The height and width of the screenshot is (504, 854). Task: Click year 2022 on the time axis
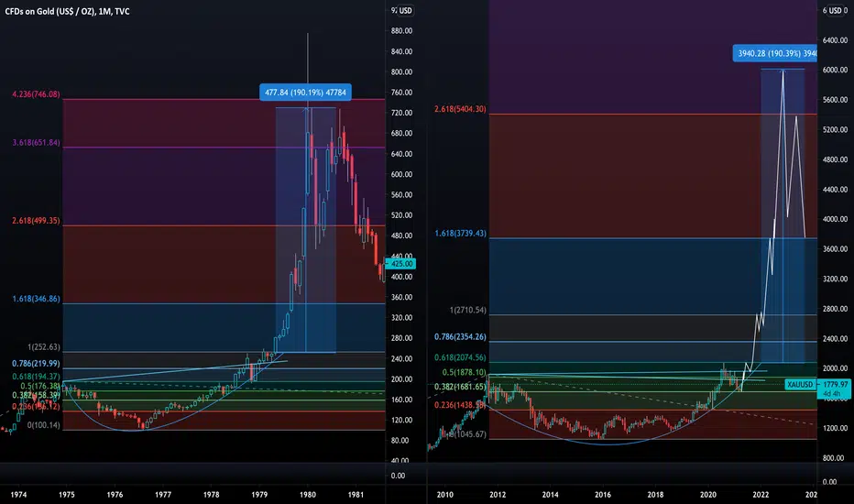[x=761, y=495]
